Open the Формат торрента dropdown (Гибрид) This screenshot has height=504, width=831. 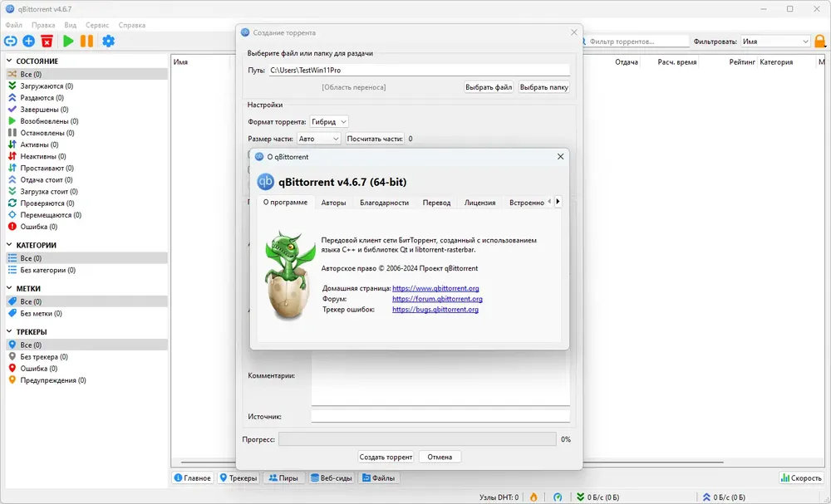(x=329, y=122)
